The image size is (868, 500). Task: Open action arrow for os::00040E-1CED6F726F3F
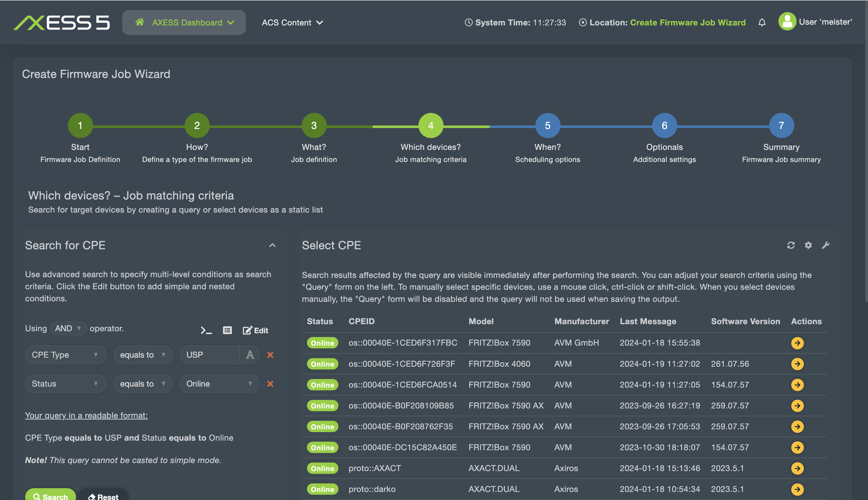pos(797,364)
